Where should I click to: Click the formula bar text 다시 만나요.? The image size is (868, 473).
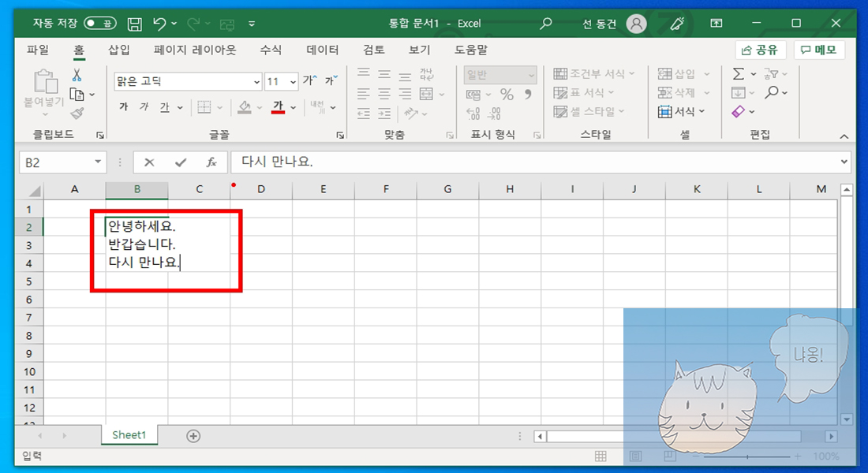(x=277, y=162)
